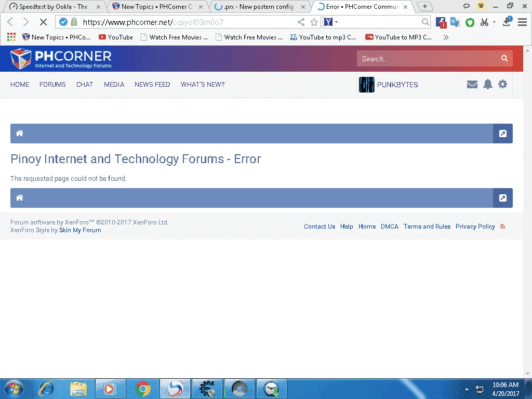The height and width of the screenshot is (399, 532).
Task: Open Privacy Policy footer link
Action: point(475,227)
